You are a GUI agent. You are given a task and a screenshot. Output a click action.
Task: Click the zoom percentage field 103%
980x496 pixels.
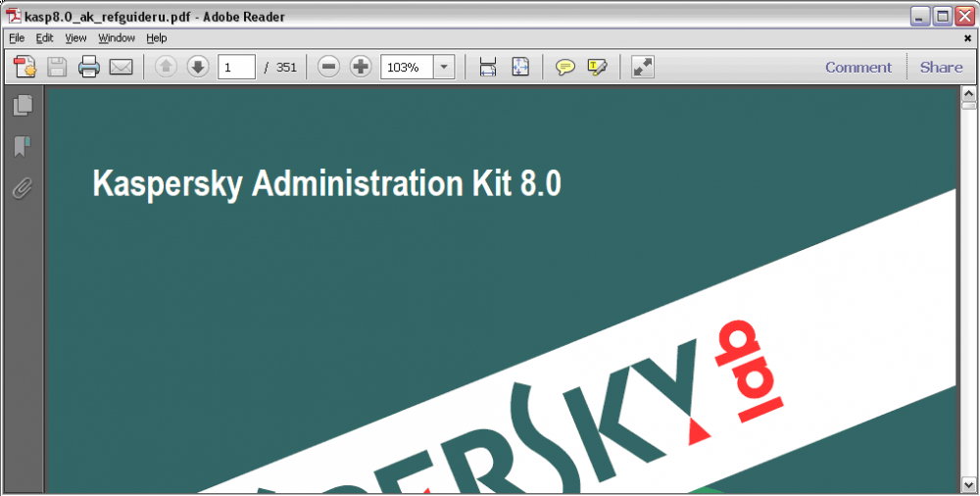pos(407,67)
